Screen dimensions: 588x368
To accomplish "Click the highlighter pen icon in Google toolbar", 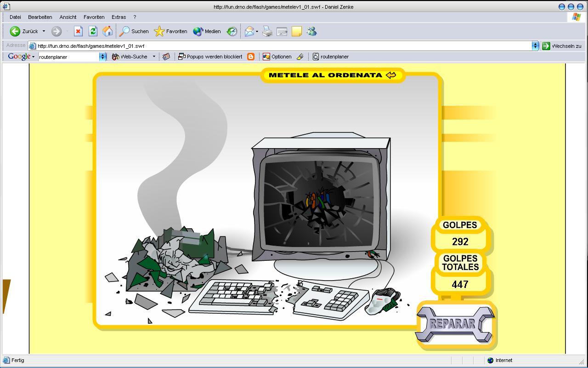I will click(x=300, y=57).
